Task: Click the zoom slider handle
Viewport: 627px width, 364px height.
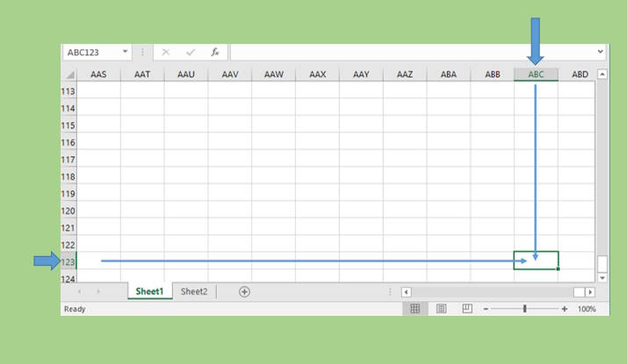Action: coord(525,309)
